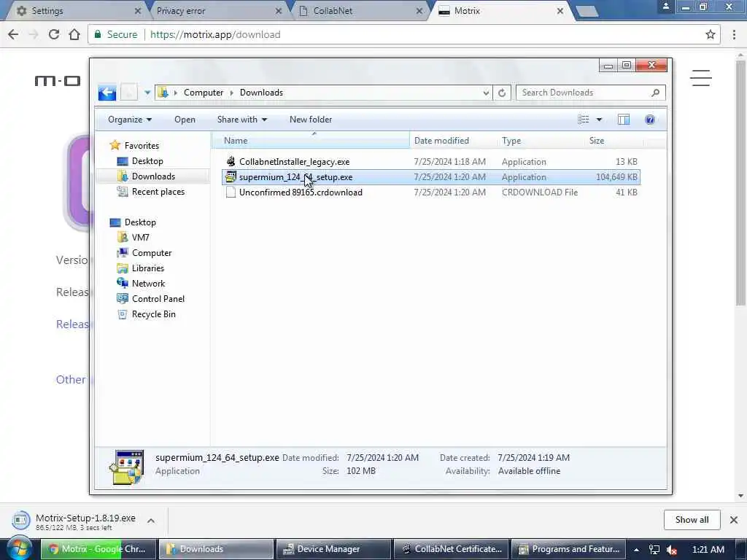Open Motrix hamburger menu
747x560 pixels.
pyautogui.click(x=701, y=78)
